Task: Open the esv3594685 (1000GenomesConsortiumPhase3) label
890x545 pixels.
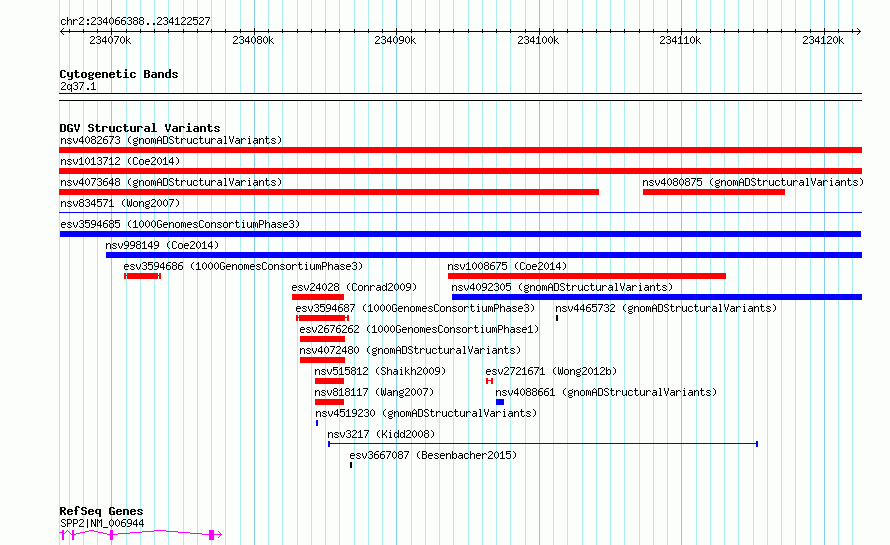Action: click(x=180, y=224)
